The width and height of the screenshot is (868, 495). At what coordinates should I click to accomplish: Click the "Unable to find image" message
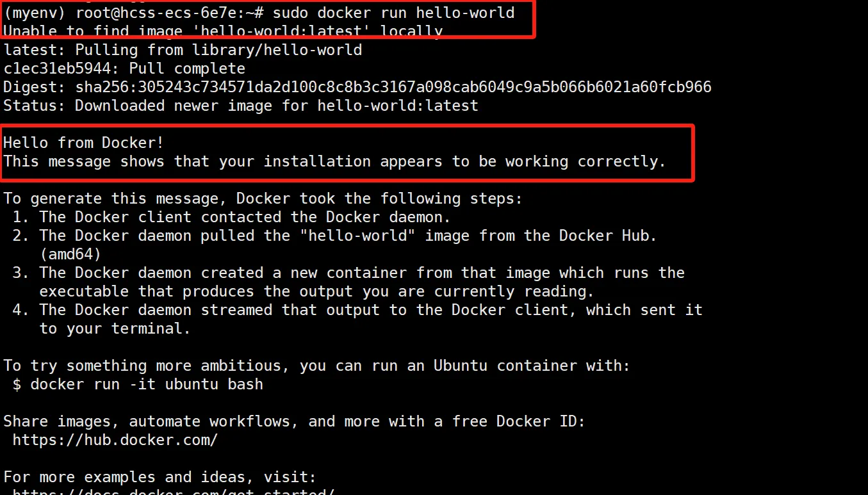(x=222, y=31)
